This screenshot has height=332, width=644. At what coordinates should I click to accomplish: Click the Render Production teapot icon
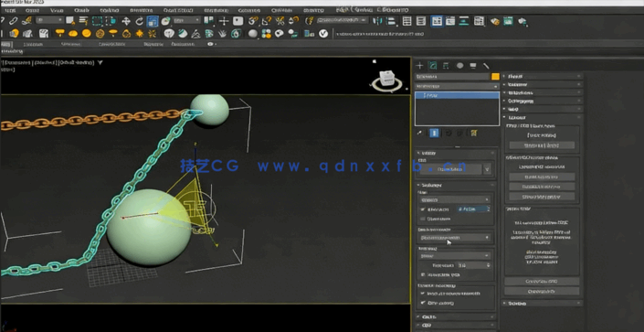(523, 21)
